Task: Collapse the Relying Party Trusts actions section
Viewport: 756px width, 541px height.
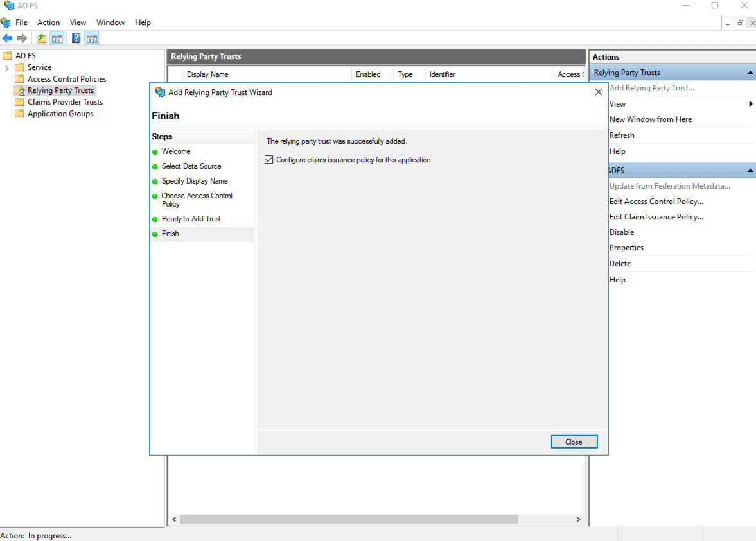Action: (x=750, y=72)
